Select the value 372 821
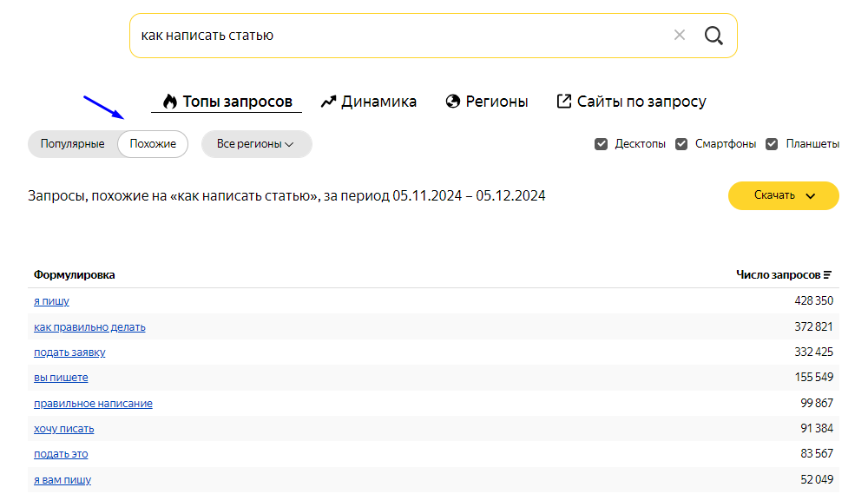Screen dimensions: 868x494 (814, 326)
